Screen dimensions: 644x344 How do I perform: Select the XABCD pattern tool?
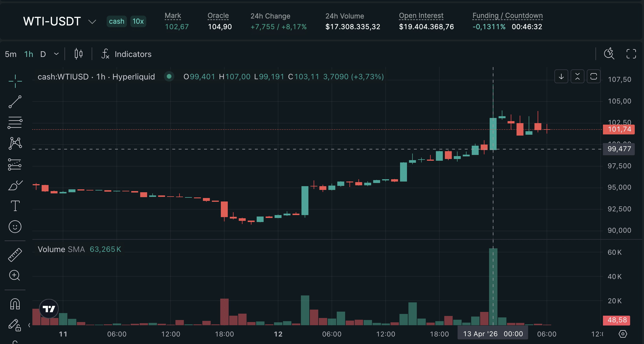[x=15, y=143]
